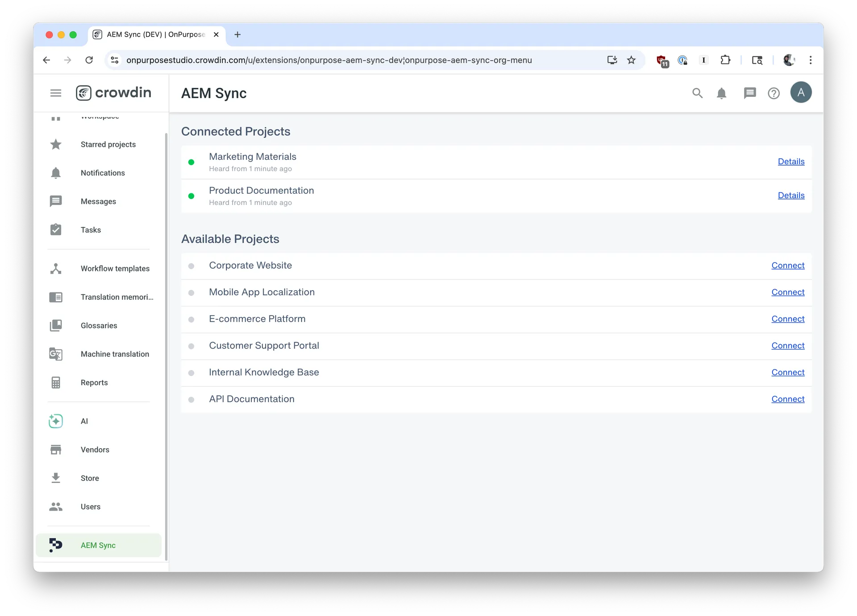This screenshot has height=616, width=857.
Task: Select the AEM Sync (DEV) browser tab
Action: [156, 34]
